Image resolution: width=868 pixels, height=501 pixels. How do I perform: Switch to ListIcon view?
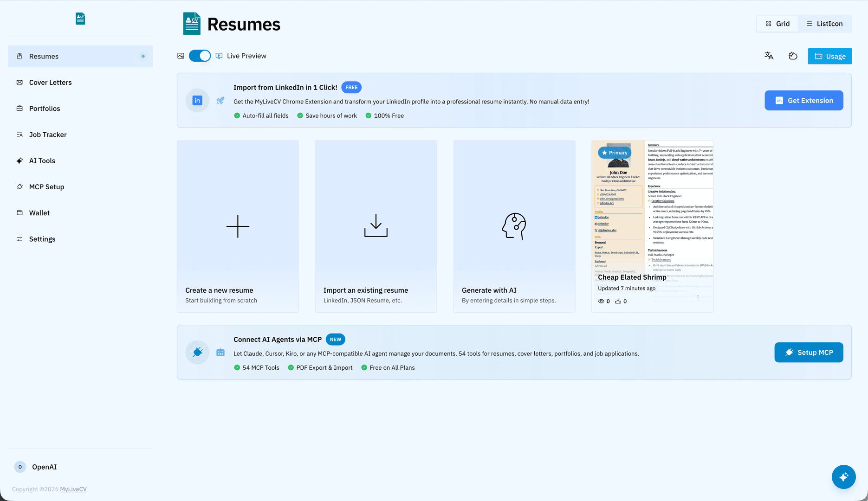824,24
